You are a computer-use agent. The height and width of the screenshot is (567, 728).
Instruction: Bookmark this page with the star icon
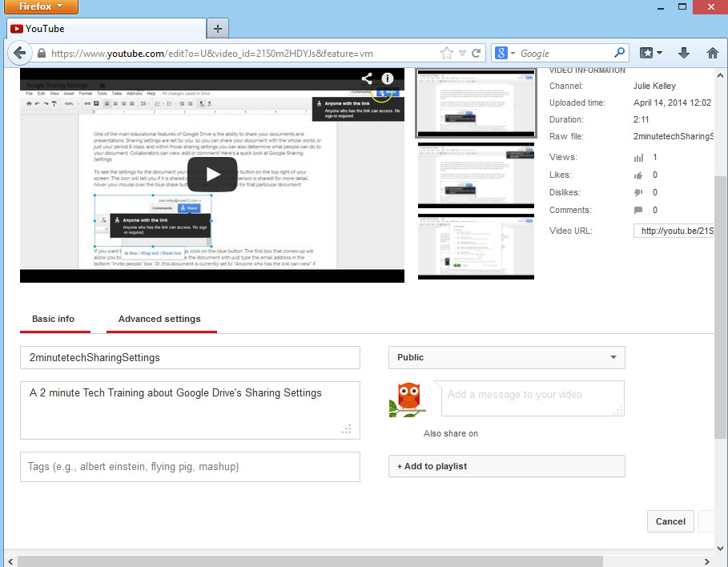click(x=446, y=53)
